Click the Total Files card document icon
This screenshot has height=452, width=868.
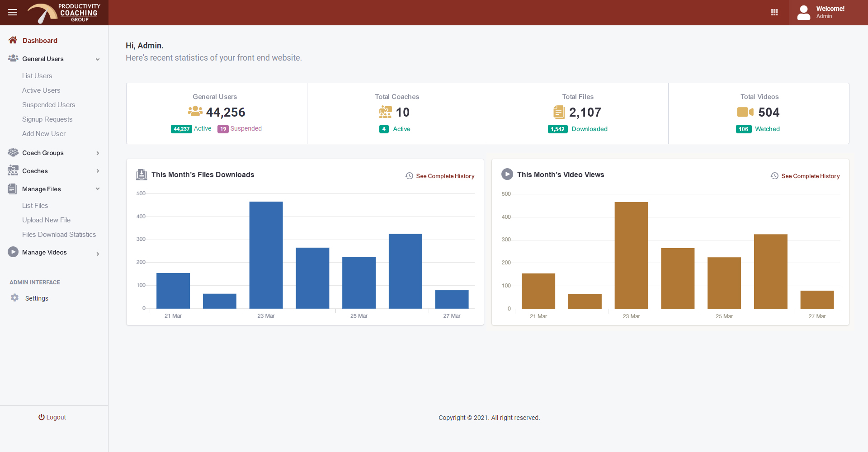[x=559, y=112]
